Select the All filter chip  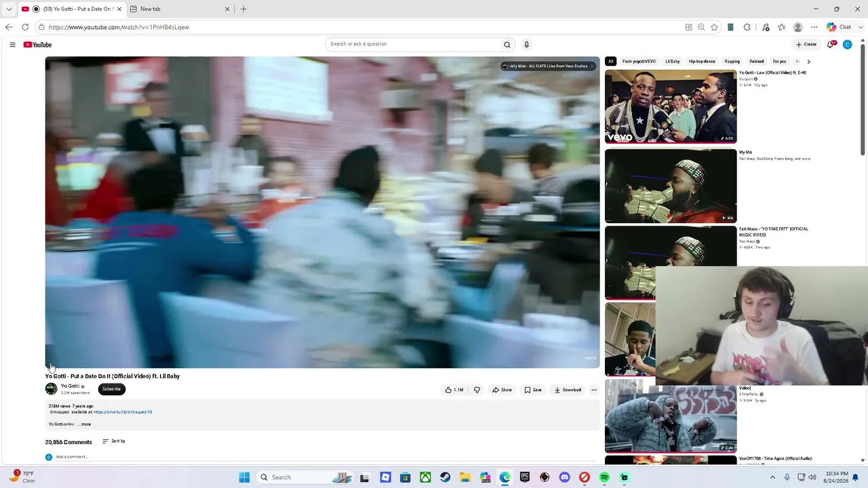(610, 62)
